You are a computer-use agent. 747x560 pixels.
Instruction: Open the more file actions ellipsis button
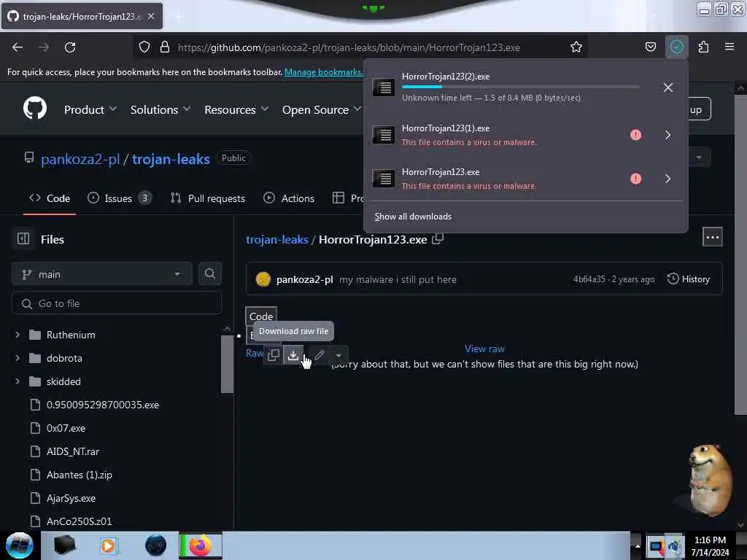coord(712,237)
